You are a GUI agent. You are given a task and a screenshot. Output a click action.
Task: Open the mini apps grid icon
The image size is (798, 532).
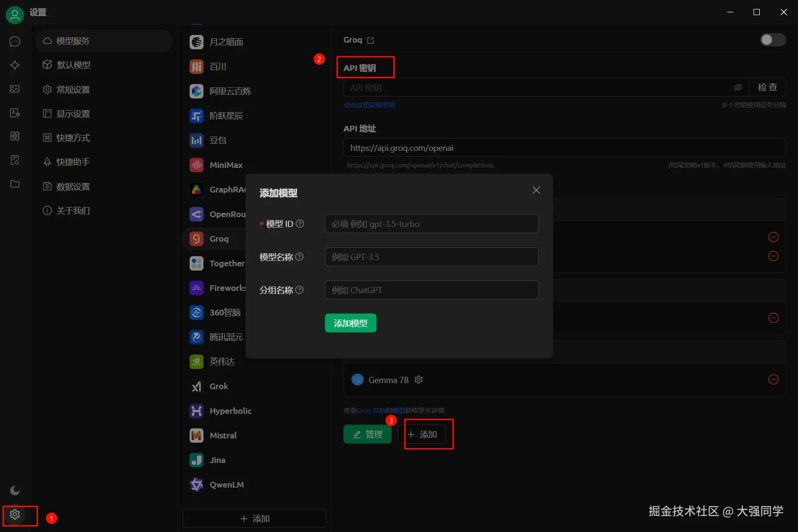click(x=15, y=136)
